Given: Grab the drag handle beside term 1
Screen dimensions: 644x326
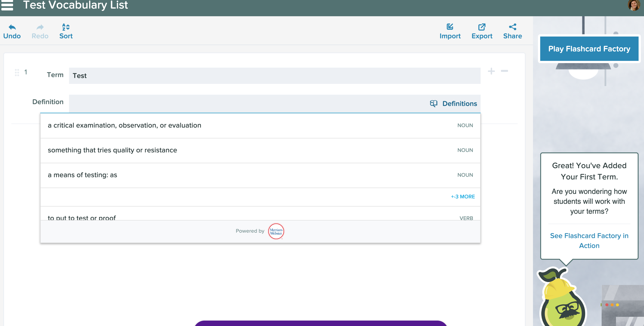Looking at the screenshot, I should tap(17, 72).
